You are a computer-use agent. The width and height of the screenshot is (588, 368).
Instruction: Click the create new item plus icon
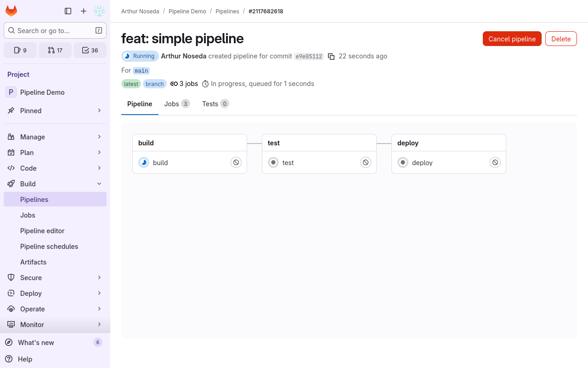click(83, 11)
